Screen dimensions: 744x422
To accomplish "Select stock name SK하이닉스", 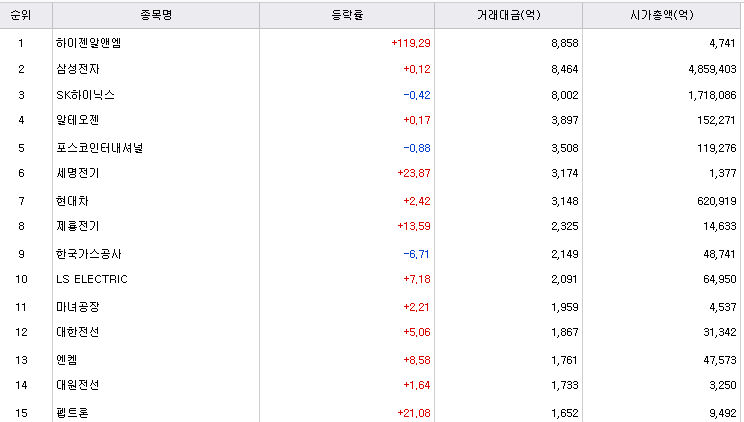I will point(85,95).
